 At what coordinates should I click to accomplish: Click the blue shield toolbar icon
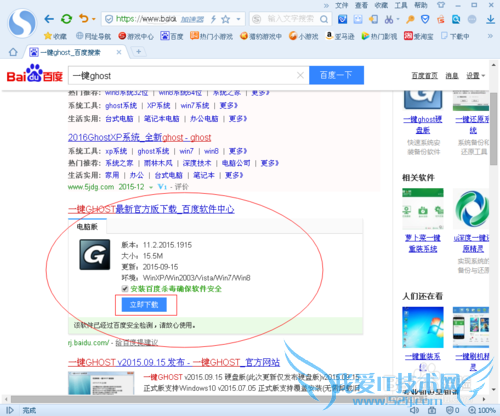(425, 19)
